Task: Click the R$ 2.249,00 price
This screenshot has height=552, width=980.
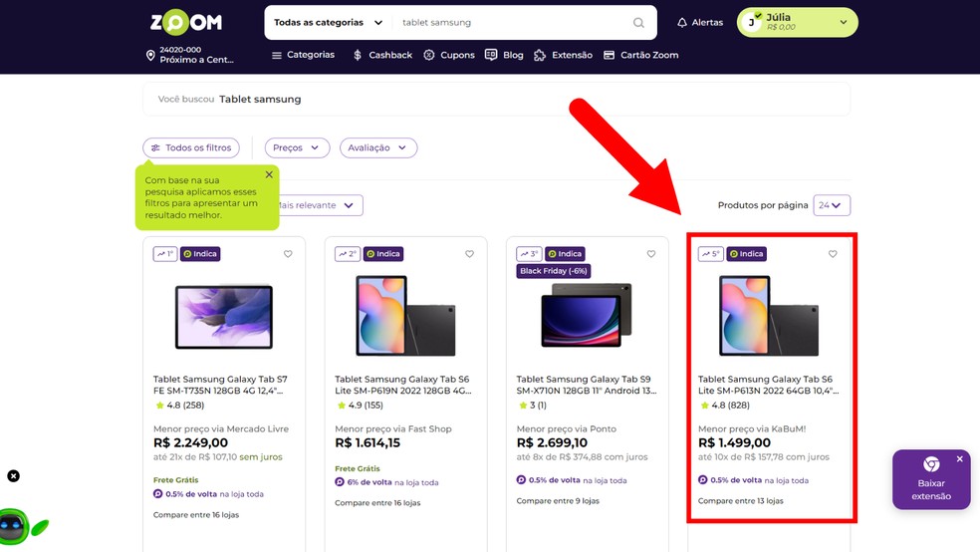Action: pyautogui.click(x=190, y=442)
